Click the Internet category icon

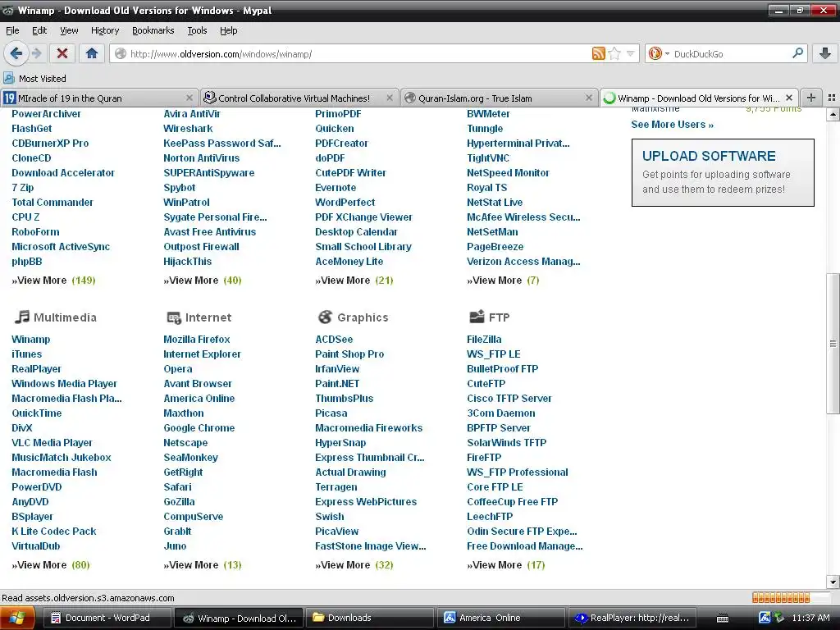click(174, 317)
